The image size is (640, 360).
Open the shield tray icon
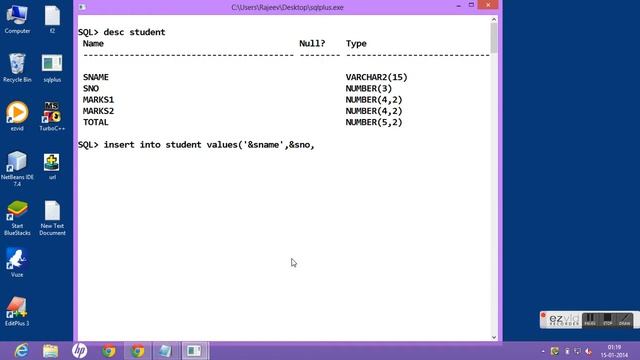click(x=555, y=351)
